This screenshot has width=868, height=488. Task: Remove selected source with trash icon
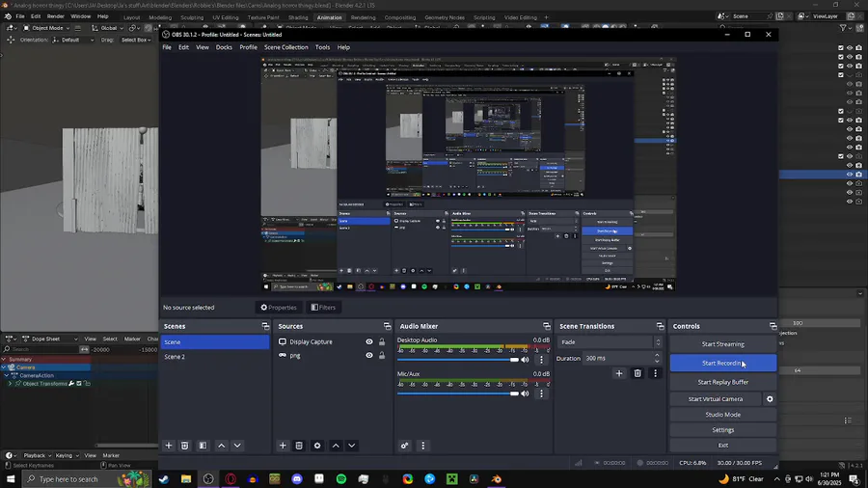click(x=299, y=446)
